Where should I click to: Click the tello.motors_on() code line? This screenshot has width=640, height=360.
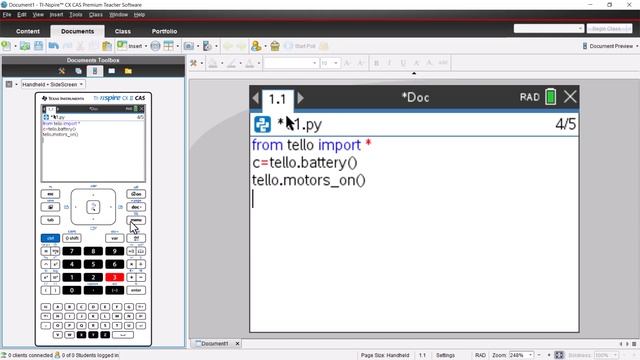pos(309,180)
